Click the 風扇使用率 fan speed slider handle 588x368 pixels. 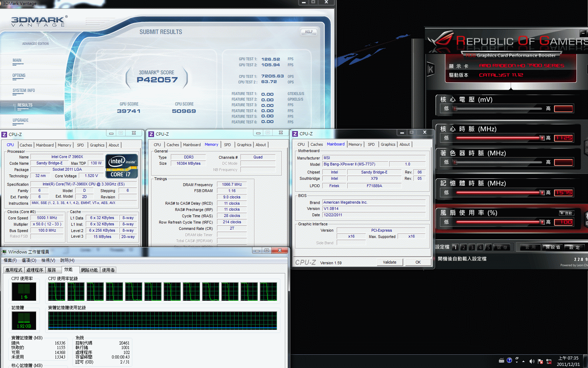tap(542, 222)
